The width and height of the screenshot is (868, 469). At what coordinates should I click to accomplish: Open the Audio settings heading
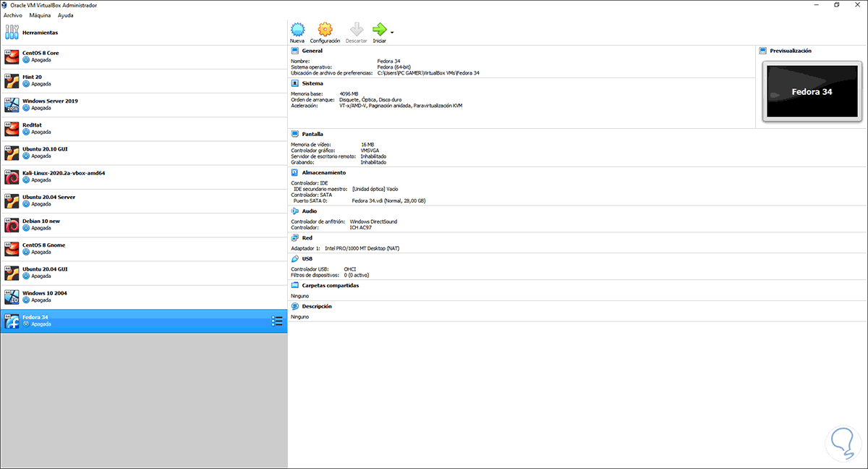coord(310,211)
